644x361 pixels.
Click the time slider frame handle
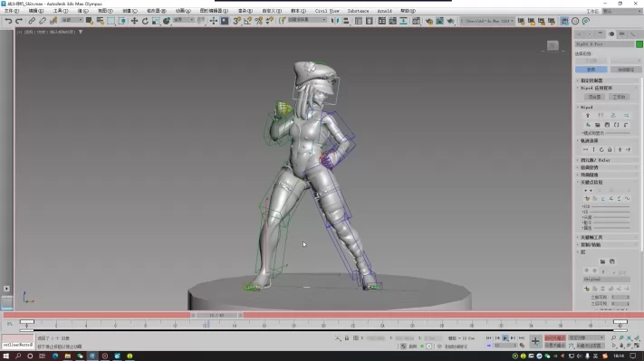tap(216, 315)
